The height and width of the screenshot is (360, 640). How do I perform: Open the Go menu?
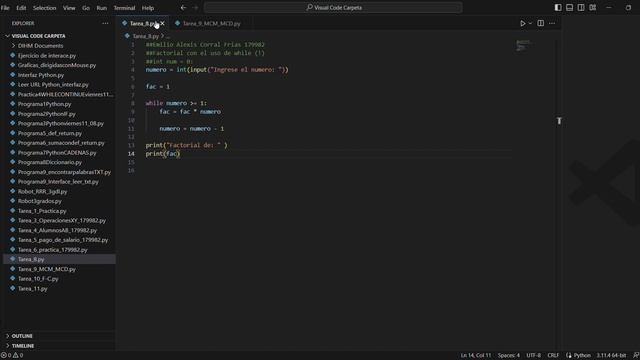click(x=86, y=8)
